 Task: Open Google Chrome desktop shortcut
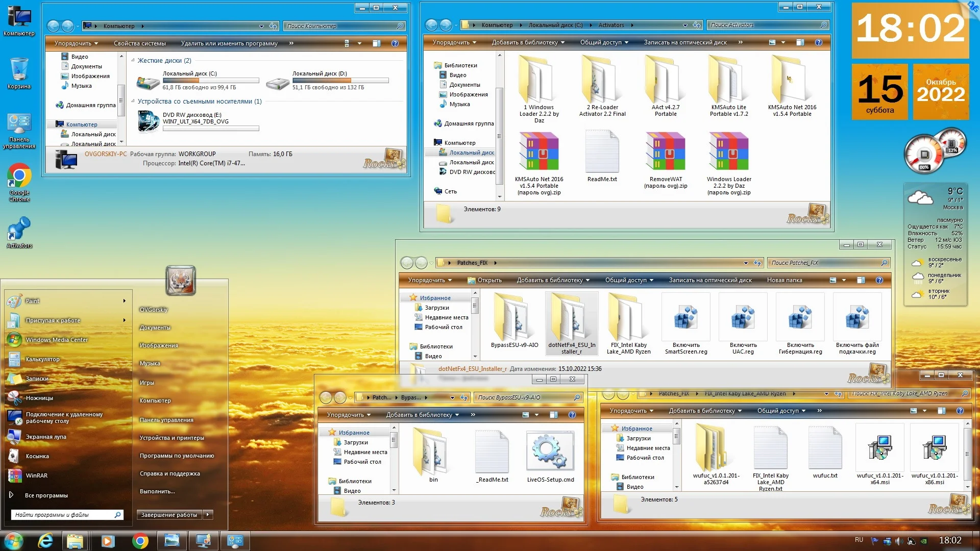pyautogui.click(x=19, y=177)
